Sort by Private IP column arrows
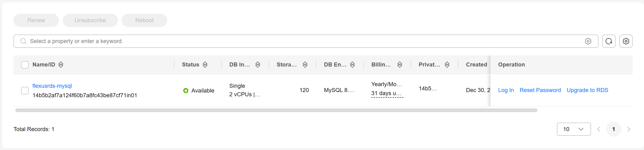Screen dimensions: 644x150 click(x=447, y=65)
